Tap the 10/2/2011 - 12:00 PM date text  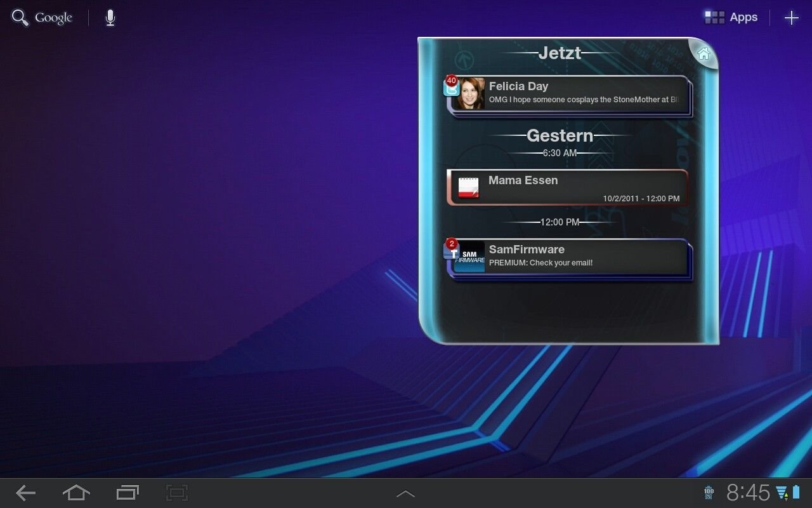[x=641, y=199]
